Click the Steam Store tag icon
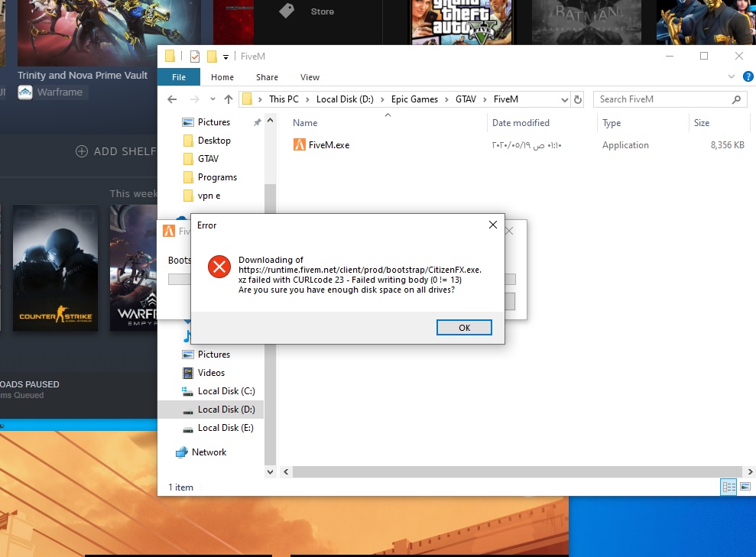This screenshot has height=557, width=756. point(287,11)
